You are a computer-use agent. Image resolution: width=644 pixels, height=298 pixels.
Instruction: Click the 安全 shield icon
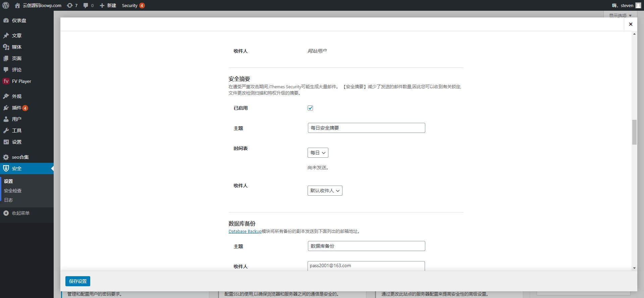[6, 168]
